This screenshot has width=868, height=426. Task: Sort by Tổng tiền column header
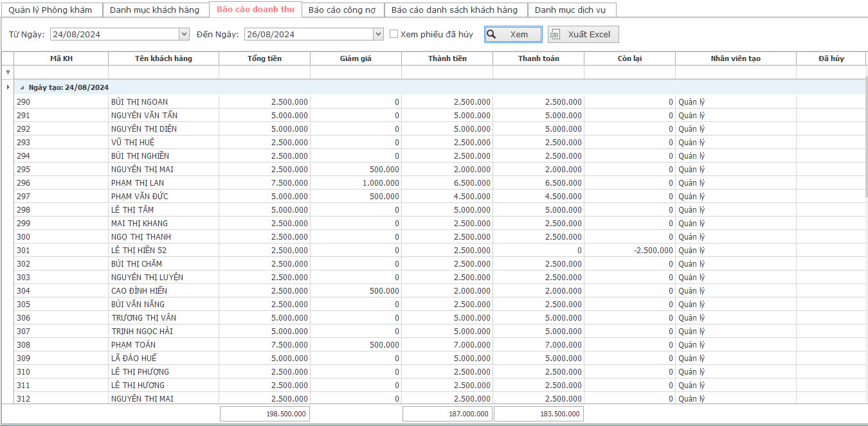[x=264, y=58]
